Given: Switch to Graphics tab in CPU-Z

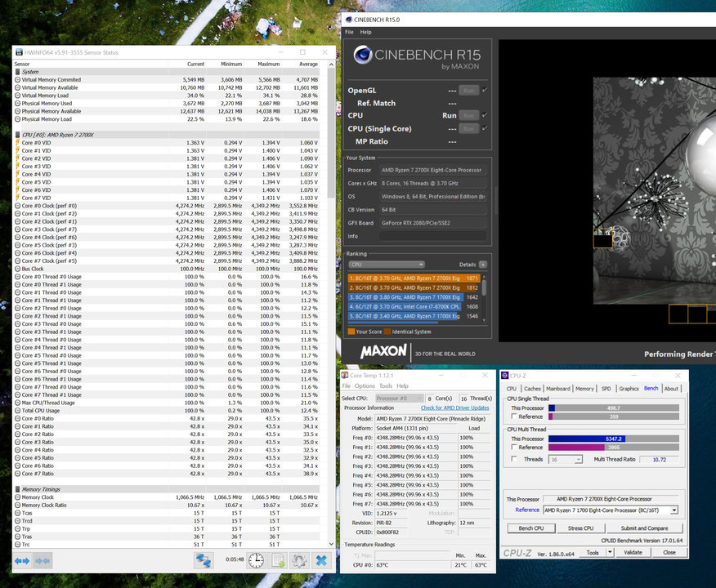Looking at the screenshot, I should [x=629, y=389].
